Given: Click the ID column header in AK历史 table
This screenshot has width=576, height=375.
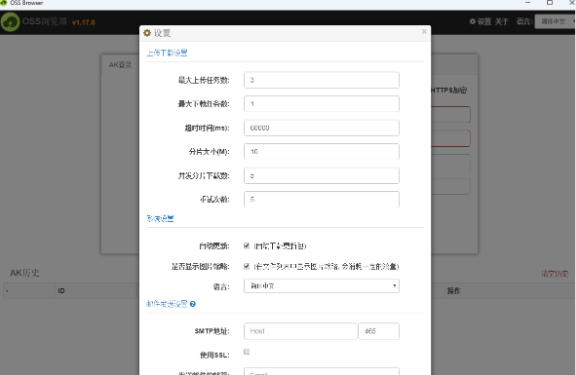Looking at the screenshot, I should click(x=61, y=291).
